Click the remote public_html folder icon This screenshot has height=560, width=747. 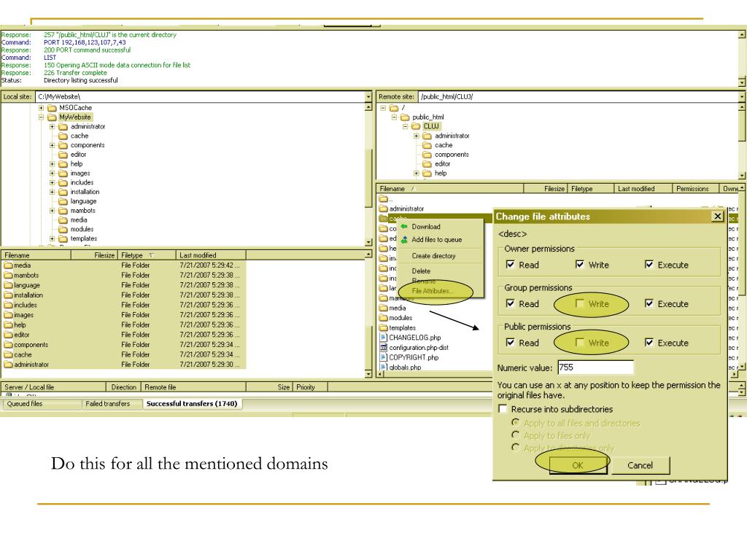pos(406,117)
